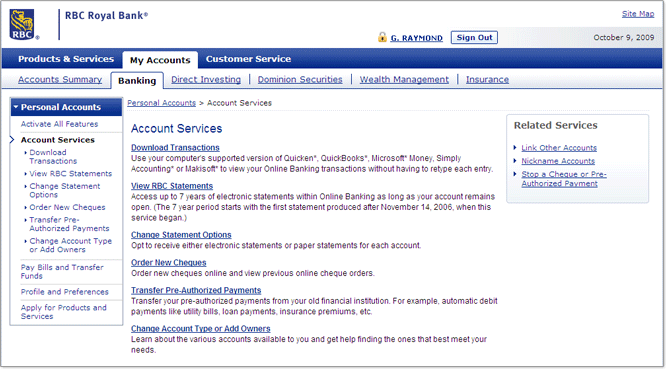The image size is (666, 369).
Task: Open Profile and Preferences in the sidebar
Action: [65, 292]
